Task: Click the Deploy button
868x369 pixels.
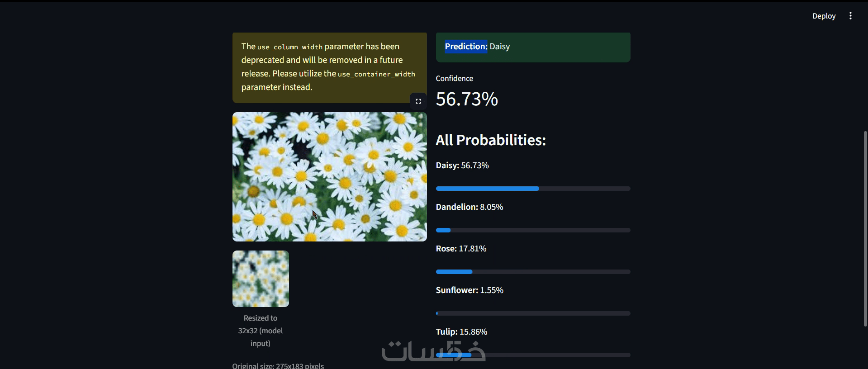Action: coord(824,16)
